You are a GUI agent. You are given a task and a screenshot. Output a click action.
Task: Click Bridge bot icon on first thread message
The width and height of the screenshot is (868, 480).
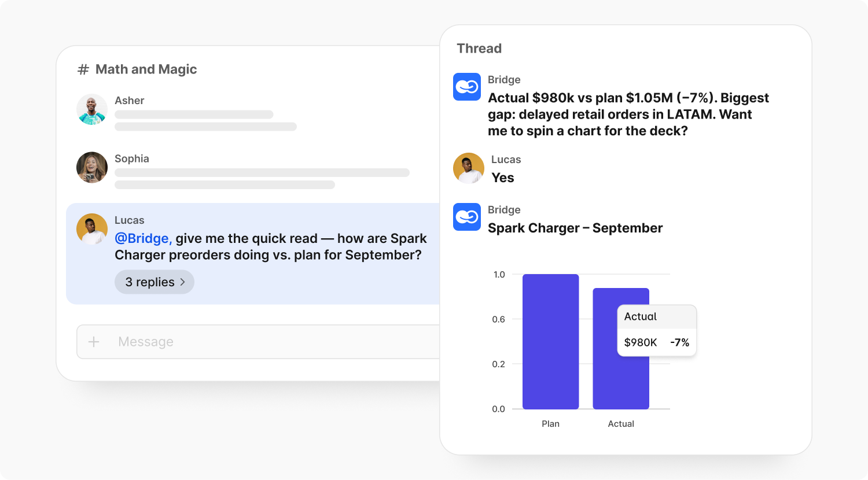[467, 87]
